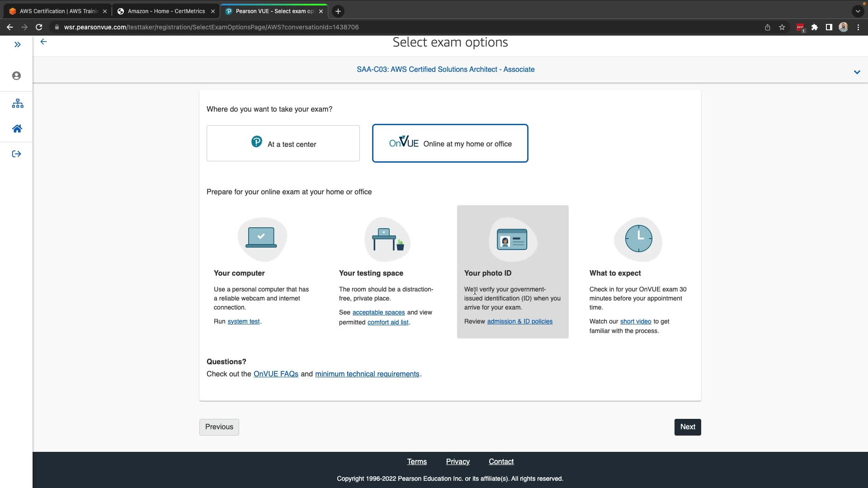The image size is (868, 488).
Task: Click the browser address bar URL
Action: pos(211,27)
